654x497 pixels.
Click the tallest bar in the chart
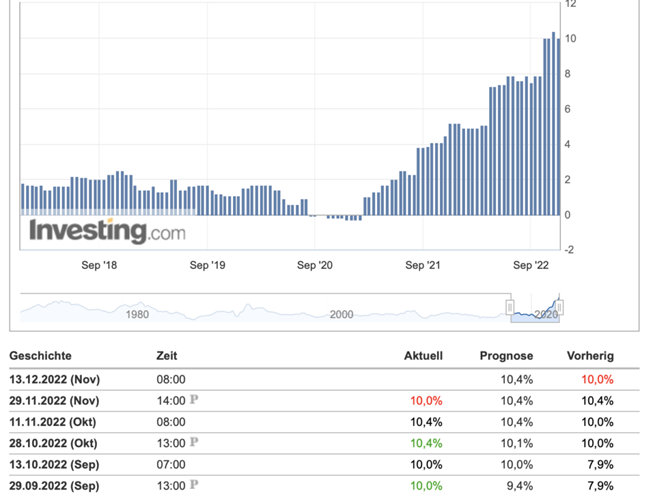[553, 120]
